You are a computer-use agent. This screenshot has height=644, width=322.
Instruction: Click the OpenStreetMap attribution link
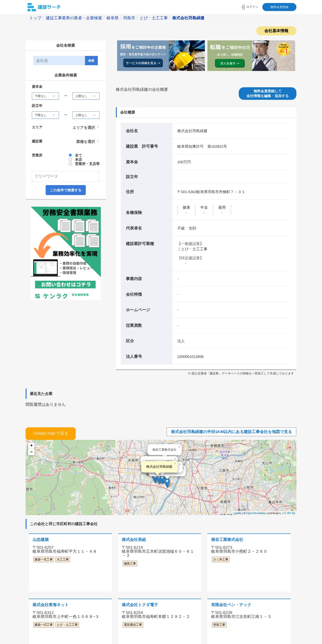pyautogui.click(x=256, y=513)
